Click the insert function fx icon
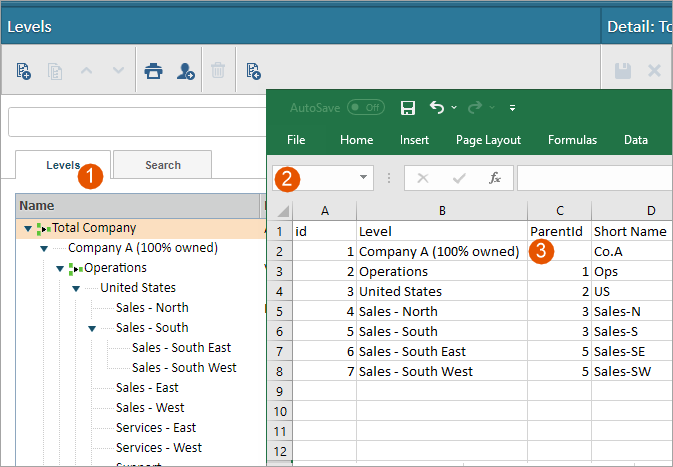This screenshot has height=467, width=673. coord(495,178)
